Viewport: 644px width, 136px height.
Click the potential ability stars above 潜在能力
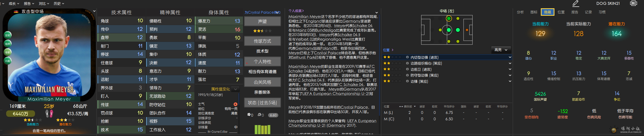[x=65, y=120]
